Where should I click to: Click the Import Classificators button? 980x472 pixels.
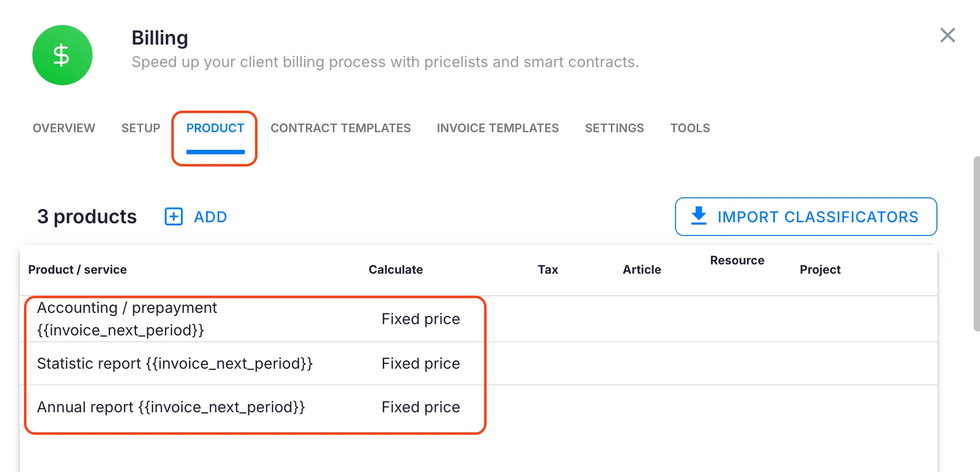click(x=806, y=216)
